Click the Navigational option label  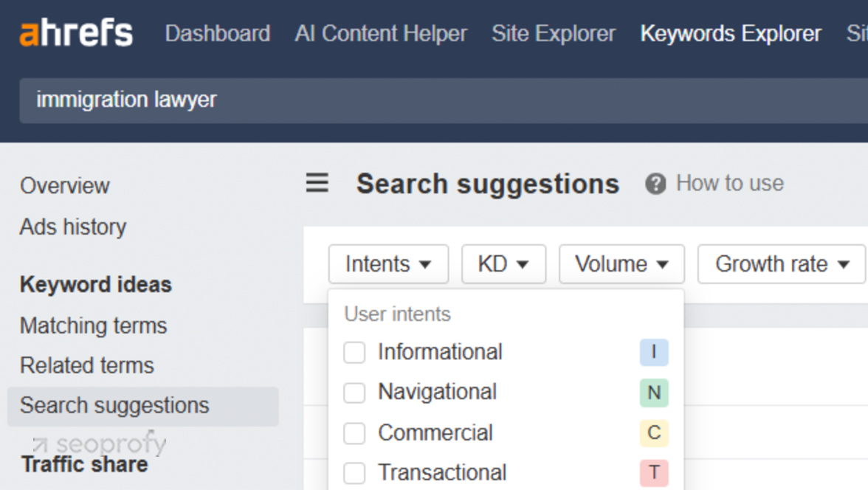(x=437, y=393)
